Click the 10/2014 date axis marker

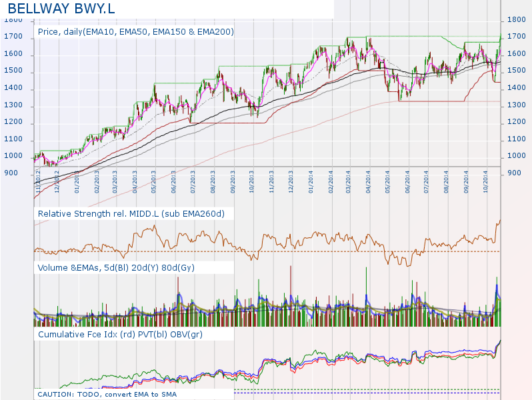click(x=485, y=182)
